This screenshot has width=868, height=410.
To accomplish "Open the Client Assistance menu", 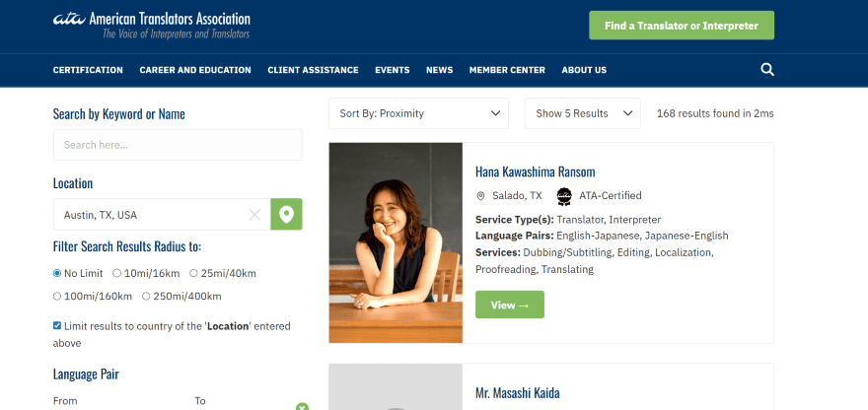I will tap(314, 70).
